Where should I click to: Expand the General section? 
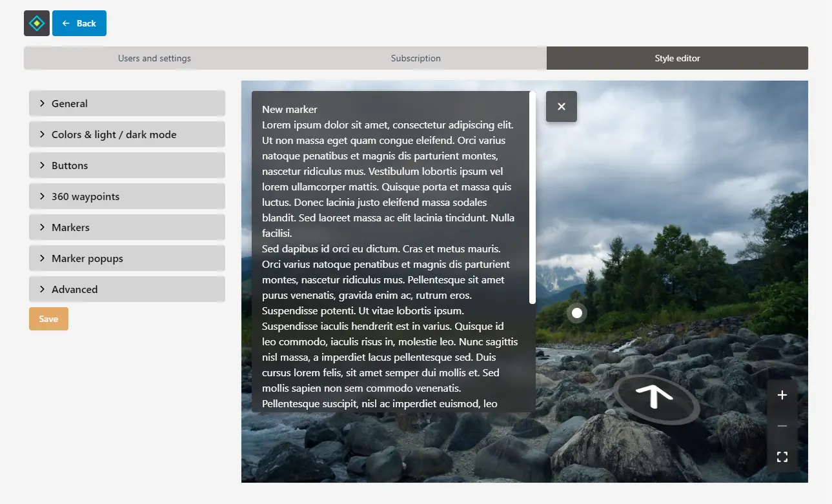(127, 103)
